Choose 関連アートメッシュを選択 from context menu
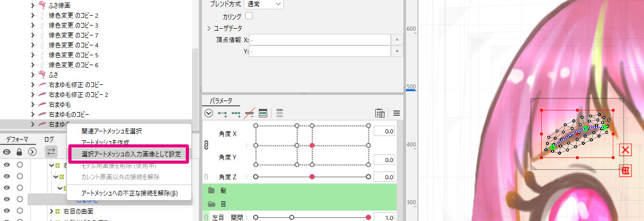Image resolution: width=644 pixels, height=221 pixels. [x=111, y=131]
